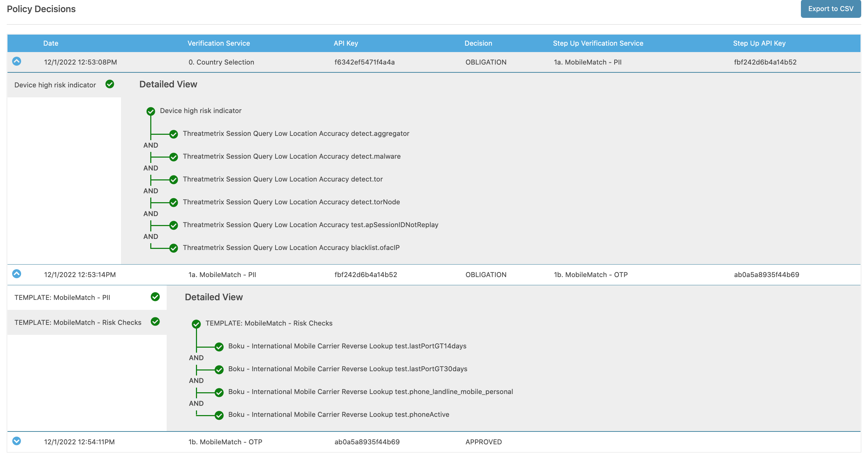The height and width of the screenshot is (460, 868).
Task: Sort by the Date column header
Action: pos(51,43)
